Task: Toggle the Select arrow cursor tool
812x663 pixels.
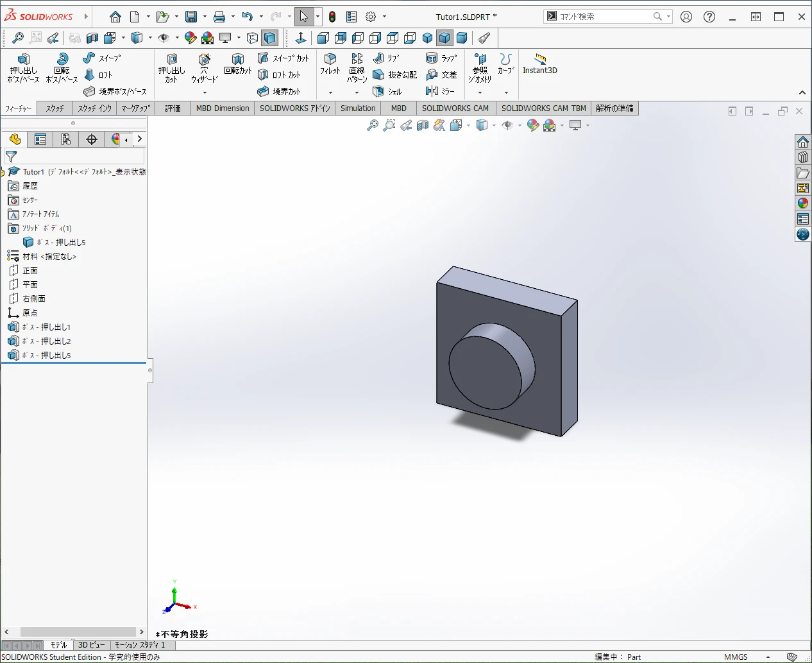Action: [304, 17]
